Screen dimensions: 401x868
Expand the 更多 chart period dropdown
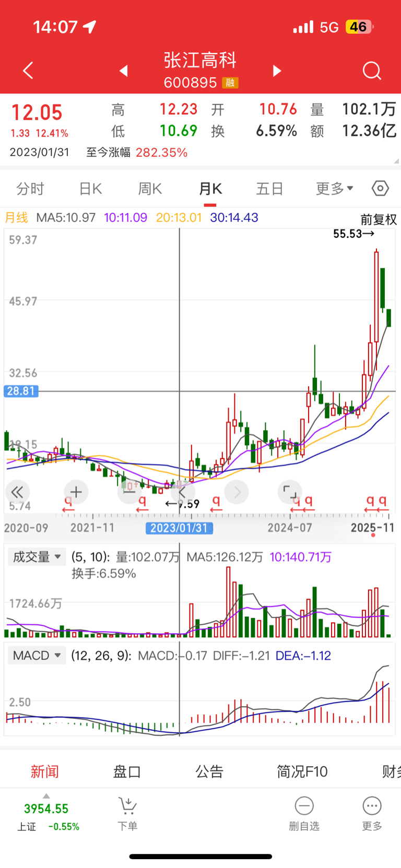(x=334, y=188)
